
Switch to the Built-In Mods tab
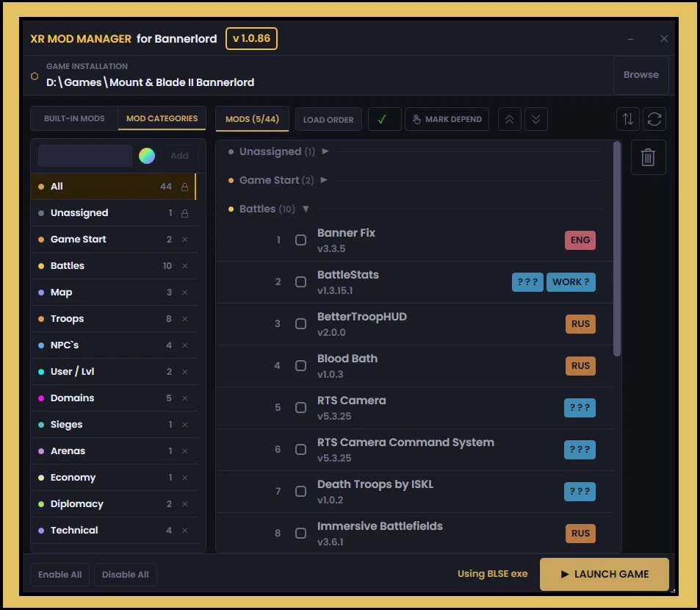[74, 118]
